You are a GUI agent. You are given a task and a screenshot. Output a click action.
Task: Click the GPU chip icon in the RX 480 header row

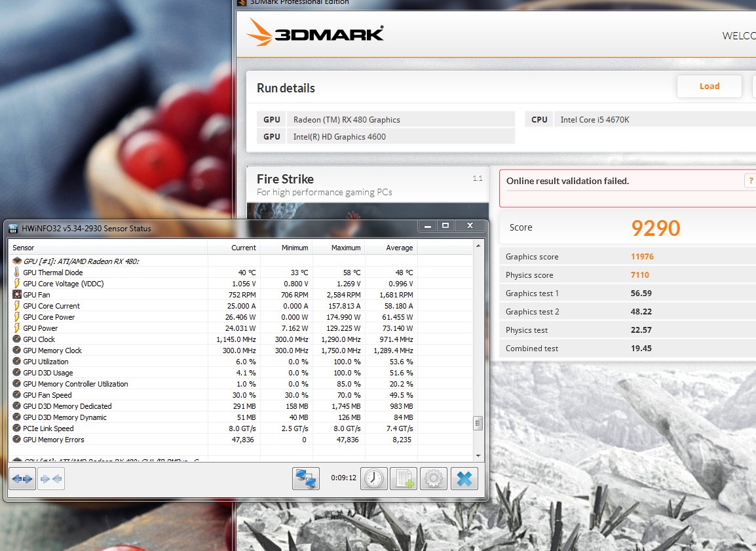click(17, 261)
